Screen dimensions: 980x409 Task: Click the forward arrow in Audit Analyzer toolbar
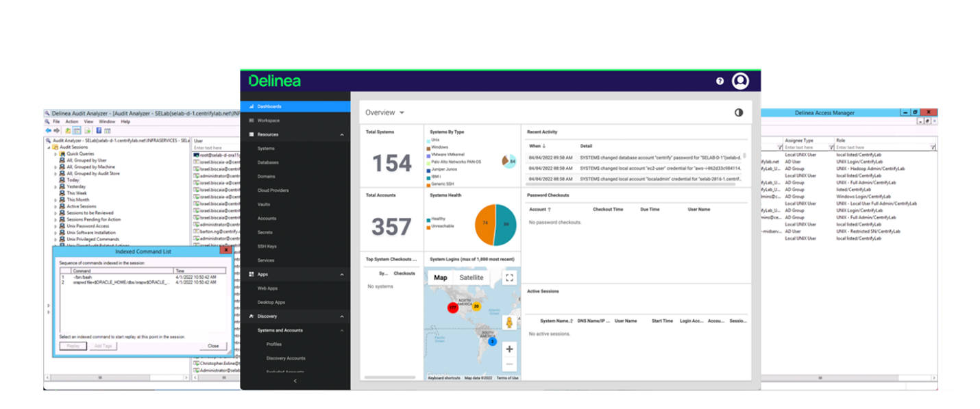pos(56,130)
